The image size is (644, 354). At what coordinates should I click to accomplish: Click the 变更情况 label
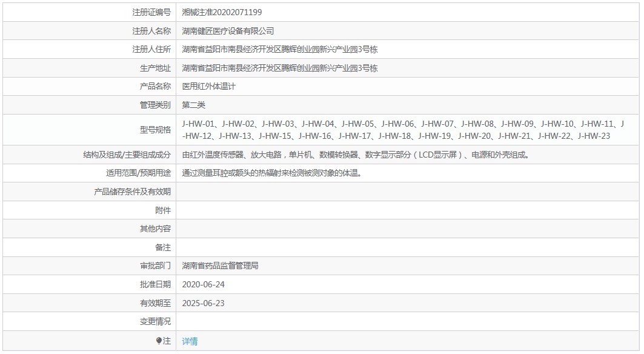click(155, 321)
